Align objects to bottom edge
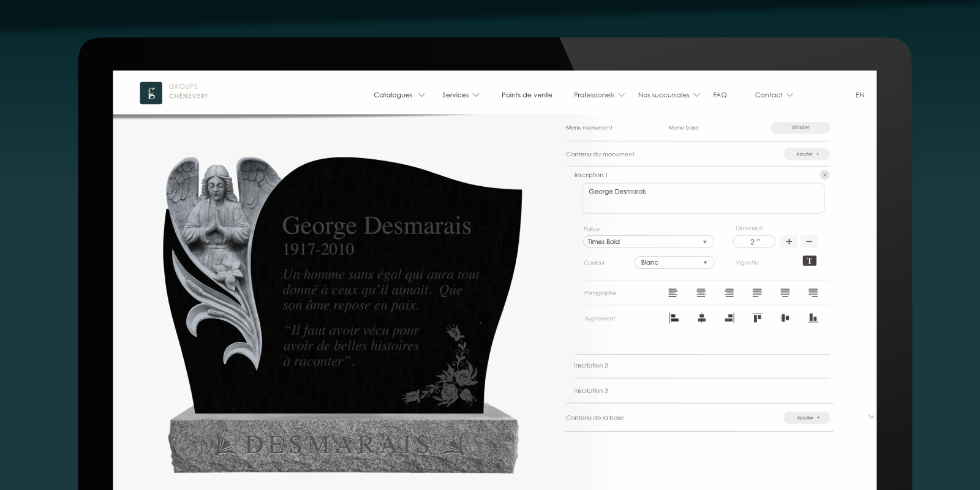The image size is (980, 490). tap(813, 318)
